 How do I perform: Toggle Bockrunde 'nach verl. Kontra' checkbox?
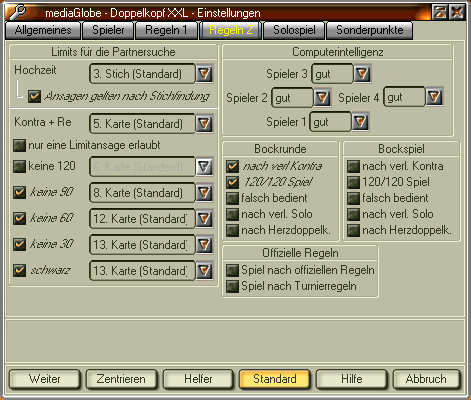point(232,166)
